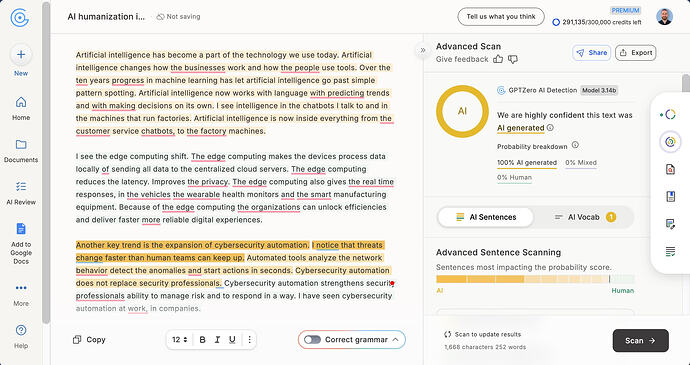Add to Google Docs
This screenshot has width=690, height=365.
21,243
